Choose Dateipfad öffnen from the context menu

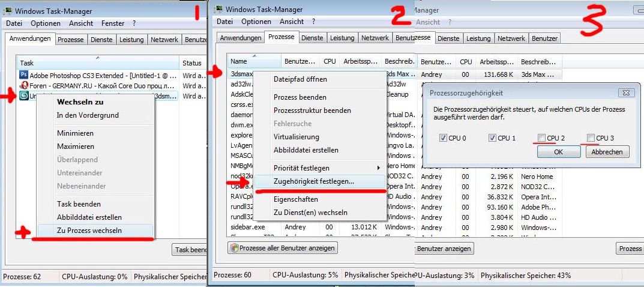pos(300,79)
